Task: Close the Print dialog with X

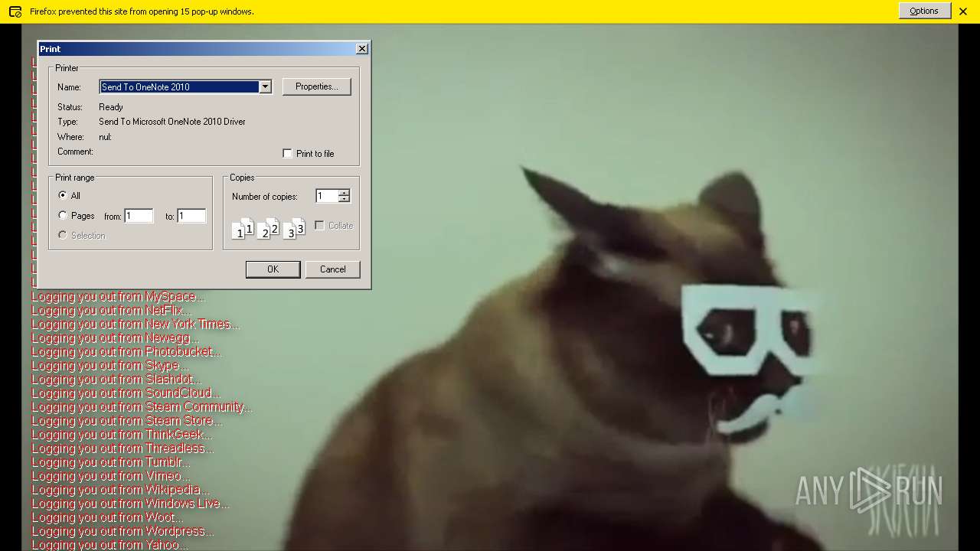Action: [362, 48]
